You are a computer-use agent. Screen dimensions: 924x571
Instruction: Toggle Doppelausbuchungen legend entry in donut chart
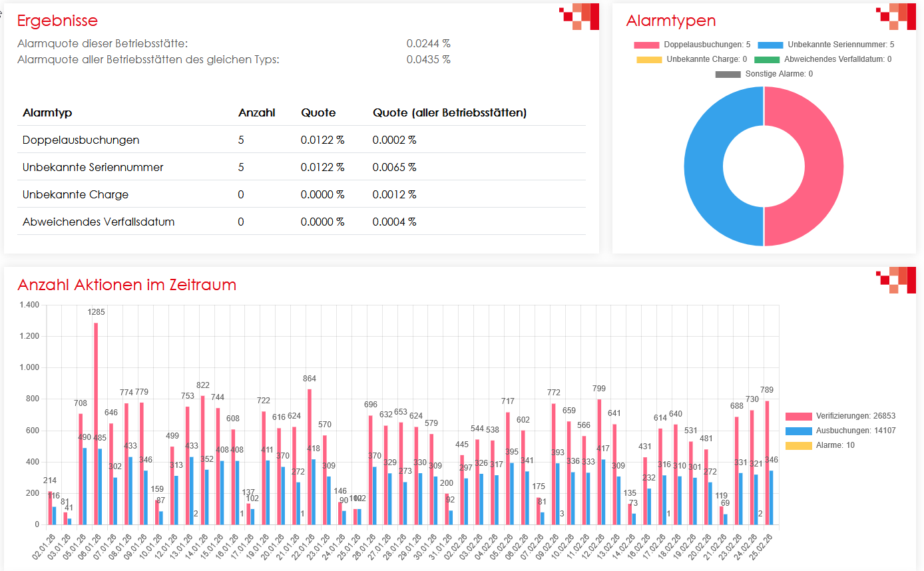pos(692,45)
